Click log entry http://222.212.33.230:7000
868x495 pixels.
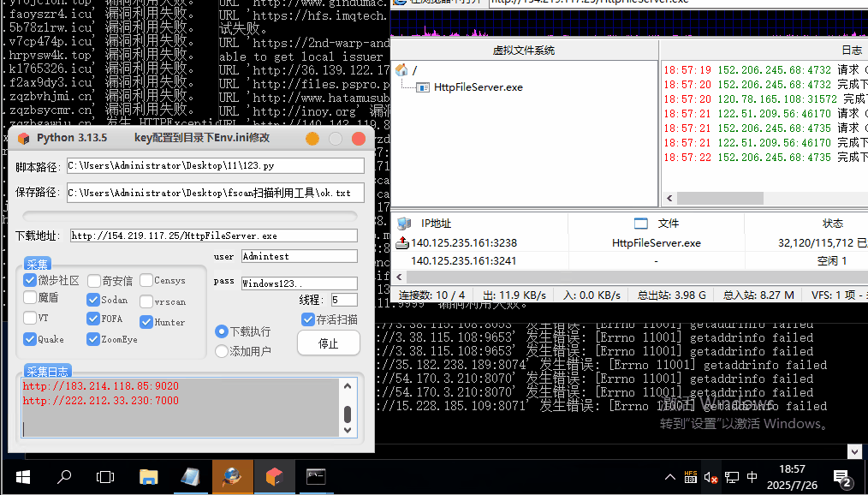[x=101, y=400]
